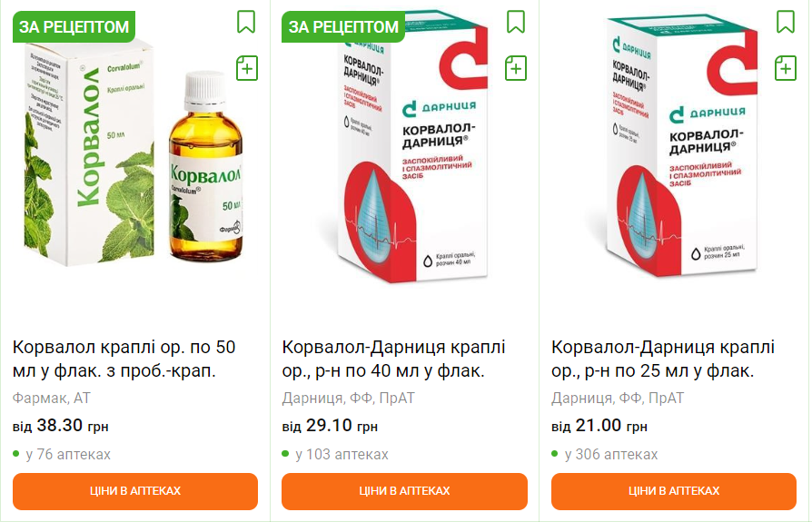The width and height of the screenshot is (812, 522).
Task: Add Корвалол 50 мл to list icon
Action: [247, 68]
